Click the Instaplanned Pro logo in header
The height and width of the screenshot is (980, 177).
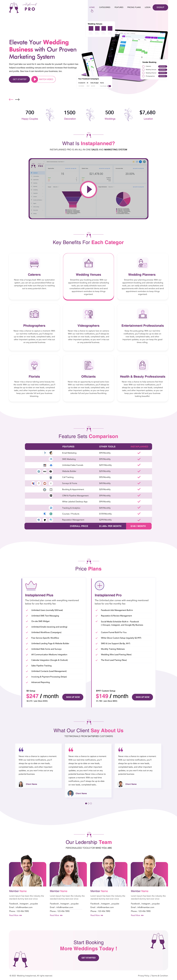click(22, 8)
